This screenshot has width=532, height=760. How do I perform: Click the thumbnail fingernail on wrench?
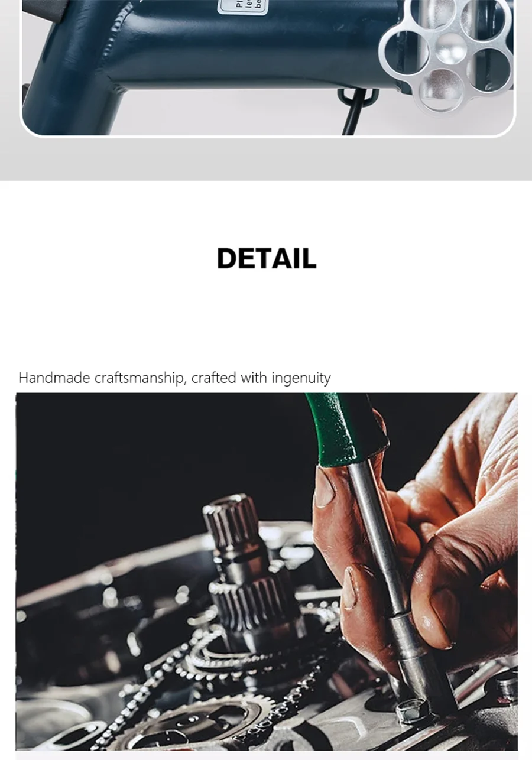point(325,489)
